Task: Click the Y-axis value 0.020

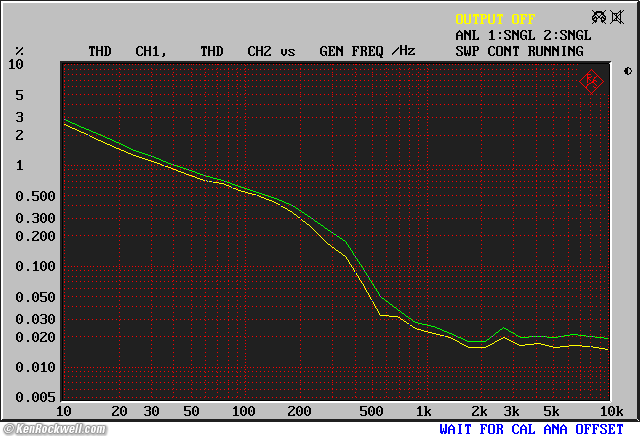Action: (35, 337)
